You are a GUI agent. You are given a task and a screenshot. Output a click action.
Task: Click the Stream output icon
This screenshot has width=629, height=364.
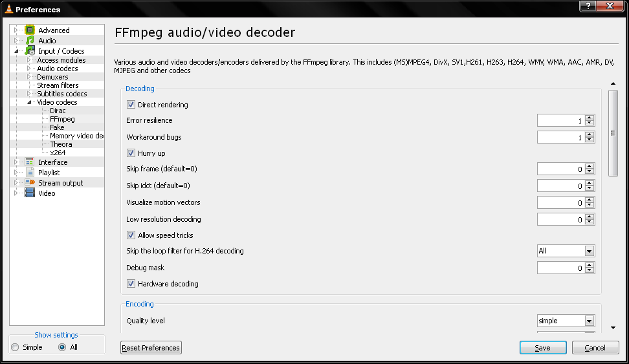click(30, 183)
